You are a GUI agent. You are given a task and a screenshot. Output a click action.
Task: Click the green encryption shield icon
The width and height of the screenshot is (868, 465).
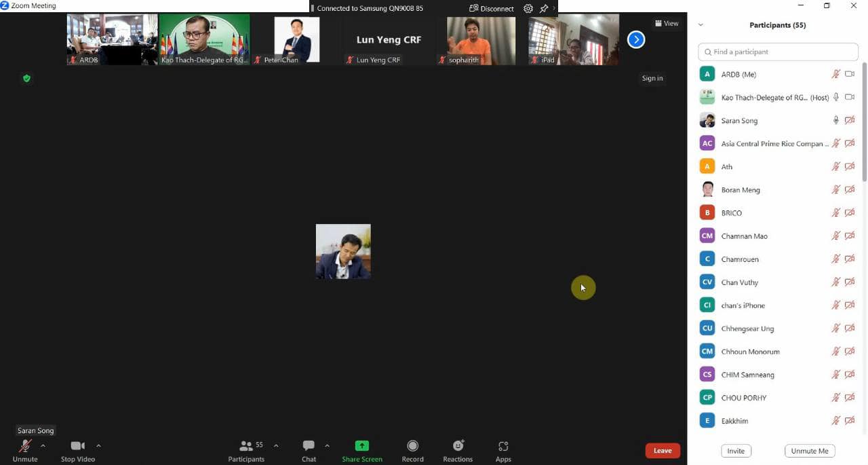pyautogui.click(x=26, y=79)
